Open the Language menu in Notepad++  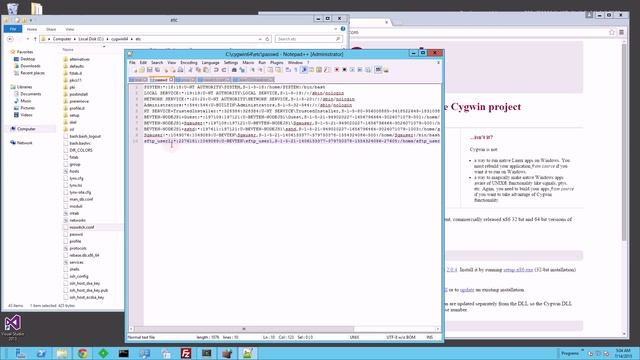(211, 62)
